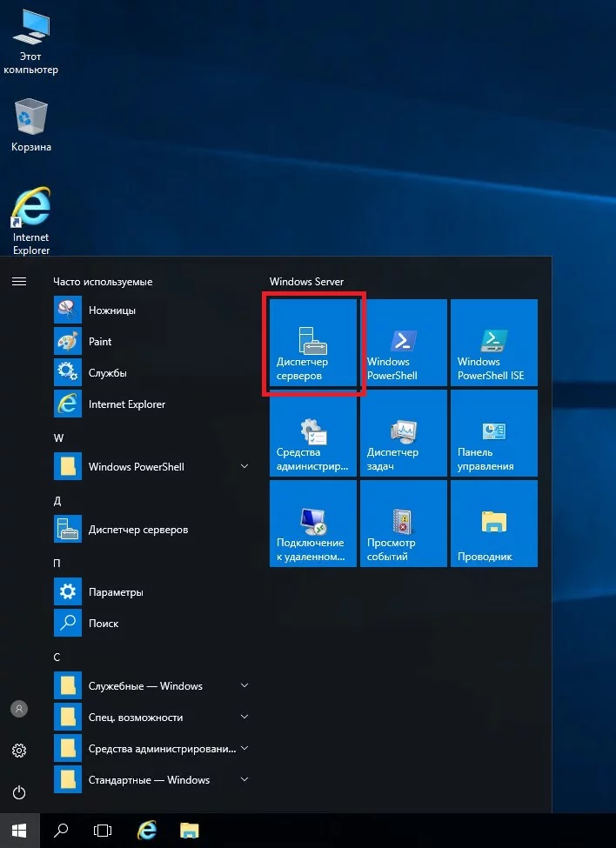Click the Windows Start button on taskbar
This screenshot has width=616, height=848.
pyautogui.click(x=19, y=830)
